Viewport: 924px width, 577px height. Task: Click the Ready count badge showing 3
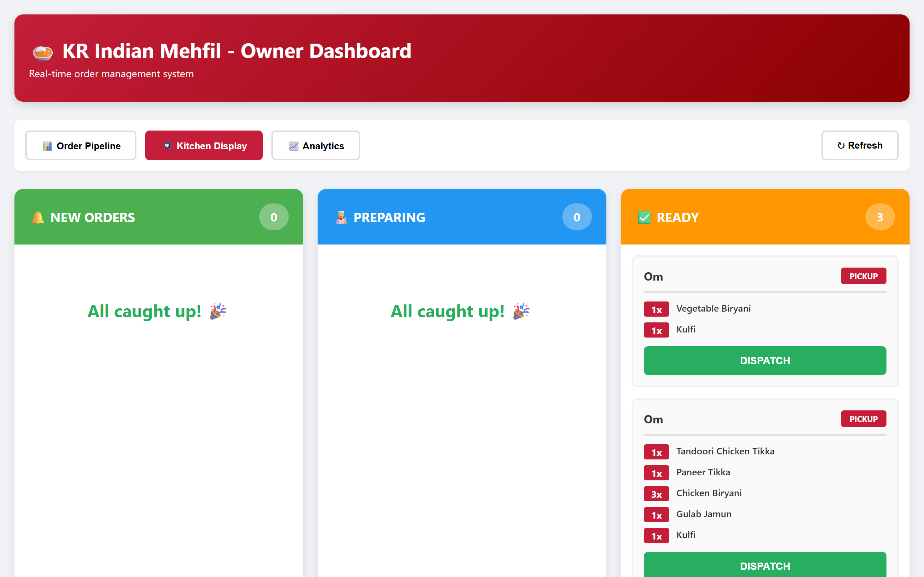(x=880, y=217)
